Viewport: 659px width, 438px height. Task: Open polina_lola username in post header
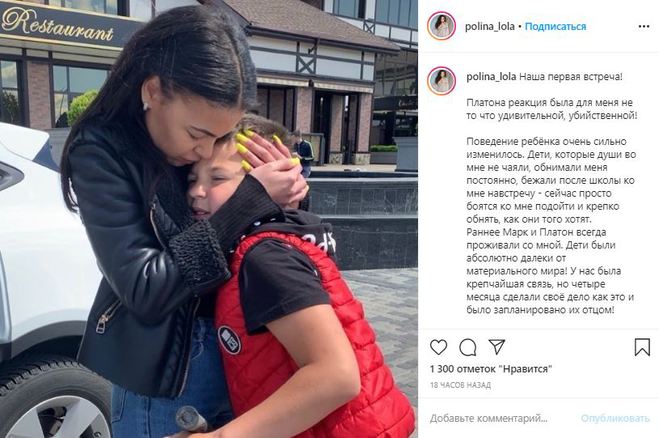[x=490, y=26]
